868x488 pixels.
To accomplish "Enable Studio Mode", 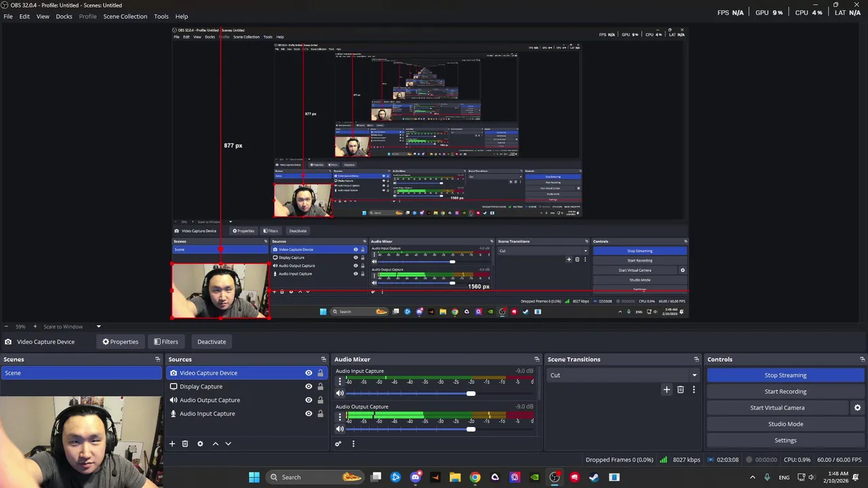I will click(x=785, y=424).
